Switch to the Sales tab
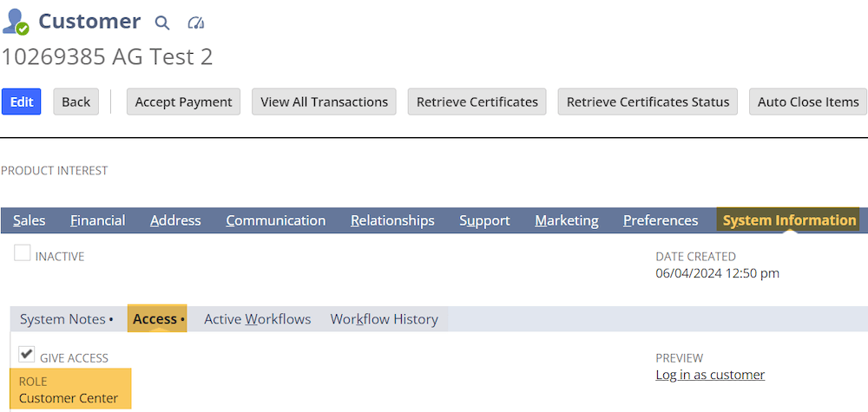868x412 pixels. tap(30, 220)
